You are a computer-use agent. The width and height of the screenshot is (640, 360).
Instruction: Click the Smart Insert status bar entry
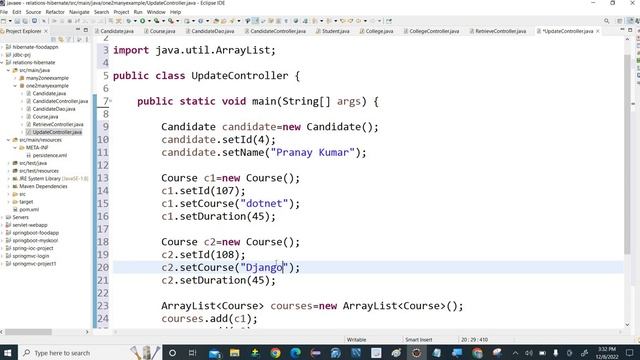coord(418,340)
